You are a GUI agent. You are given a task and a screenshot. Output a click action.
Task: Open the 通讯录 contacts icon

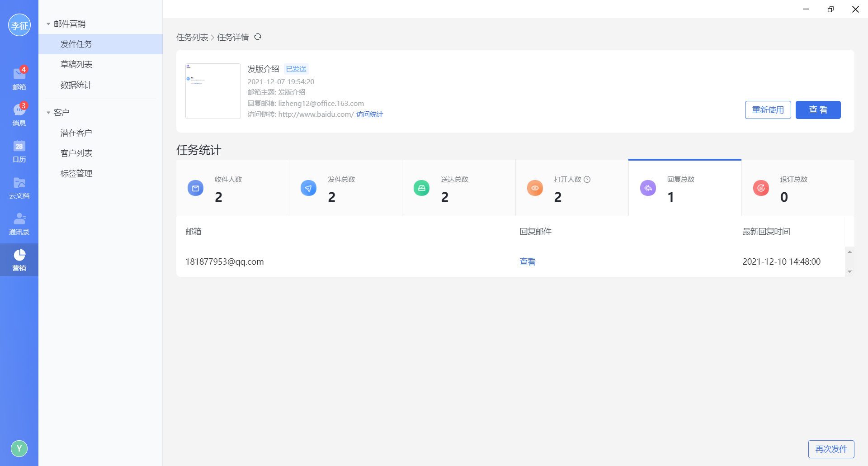pos(19,223)
